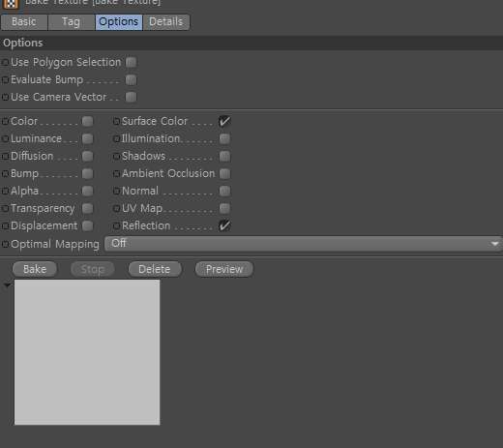Go to the Details tab
The height and width of the screenshot is (448, 503).
(166, 22)
